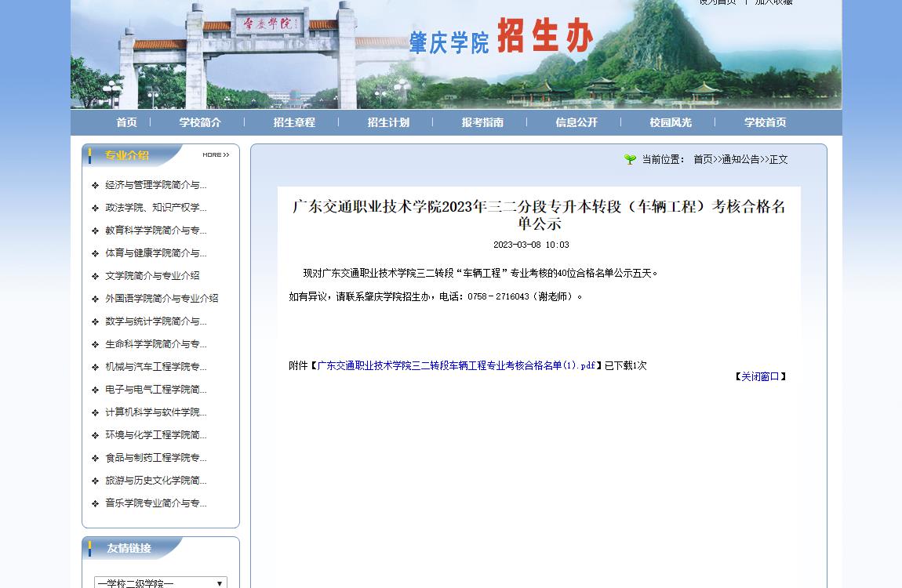The height and width of the screenshot is (588, 902).
Task: Click 首页 in the breadcrumb trail
Action: coord(703,159)
